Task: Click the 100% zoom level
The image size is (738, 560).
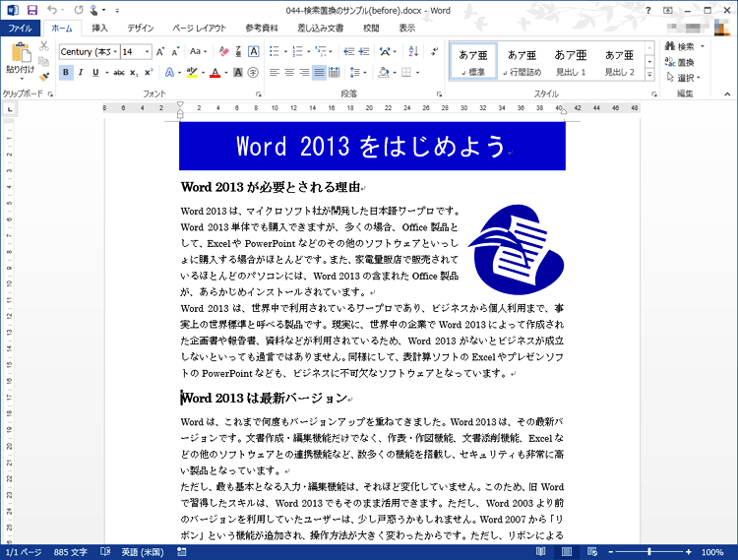Action: click(x=712, y=552)
